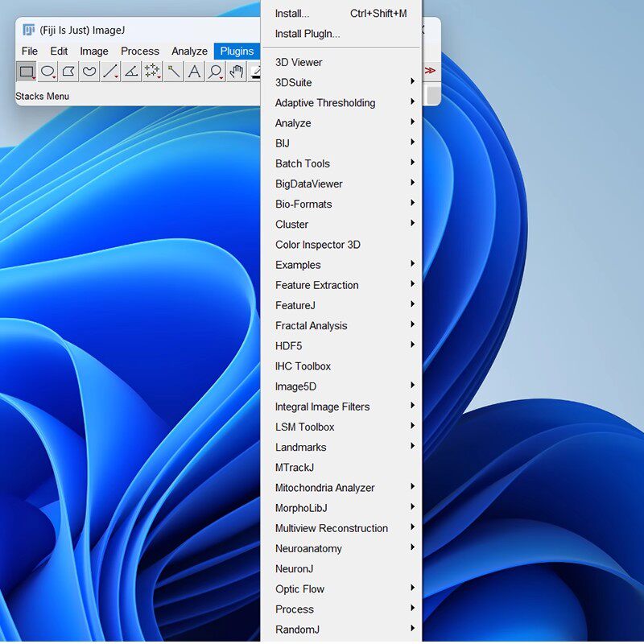Launch NeuronJ plugin

[341, 569]
